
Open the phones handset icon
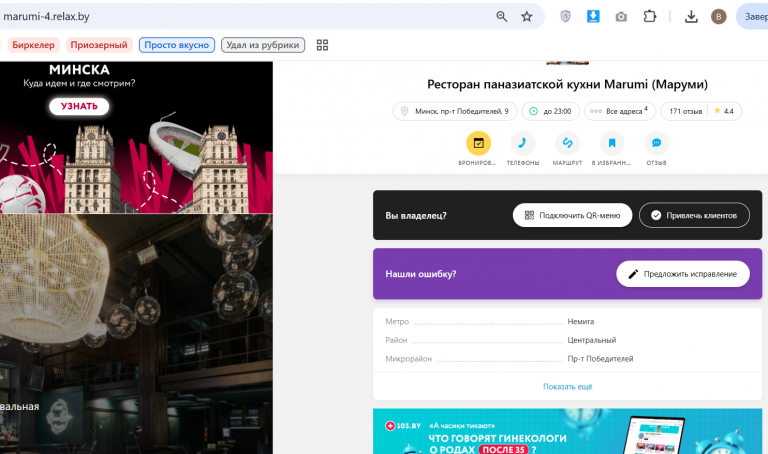(x=523, y=143)
